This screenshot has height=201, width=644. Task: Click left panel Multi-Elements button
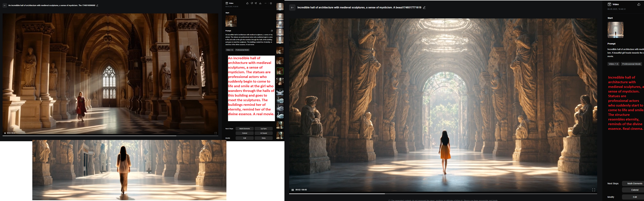[x=245, y=129]
